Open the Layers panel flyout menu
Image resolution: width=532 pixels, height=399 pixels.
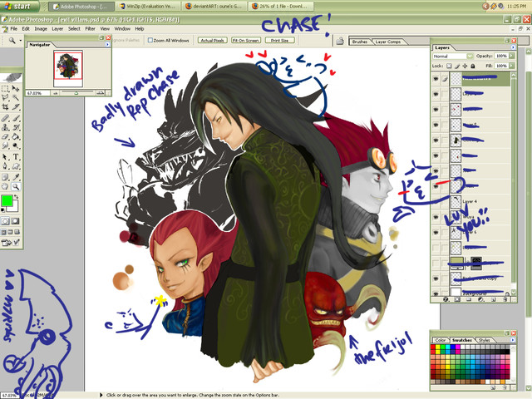(513, 47)
